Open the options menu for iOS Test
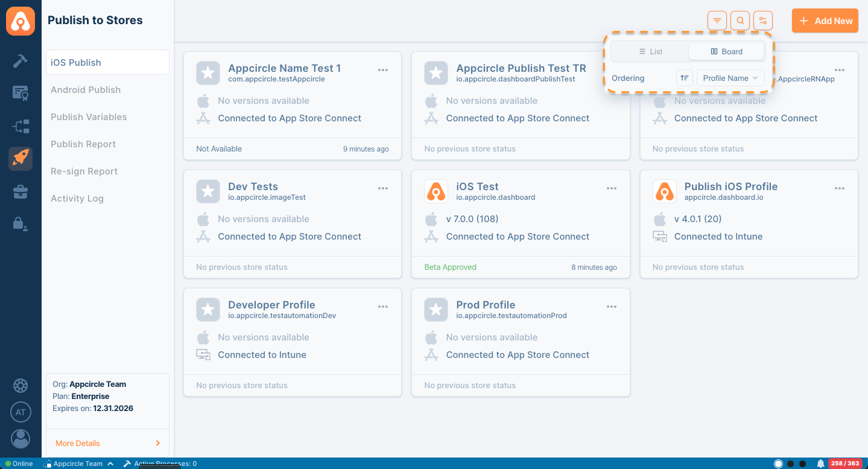This screenshot has width=868, height=469. 612,188
